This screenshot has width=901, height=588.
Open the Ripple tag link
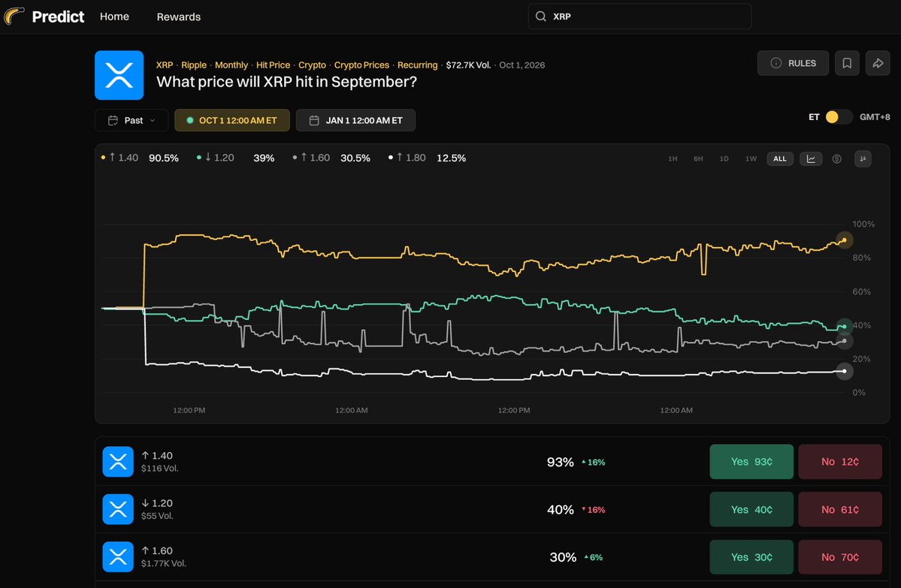coord(194,65)
